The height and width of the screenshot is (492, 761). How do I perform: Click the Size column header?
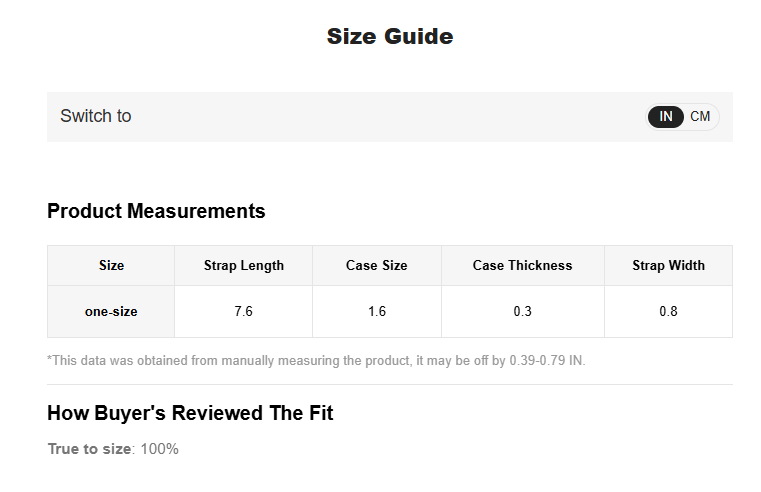pyautogui.click(x=111, y=265)
